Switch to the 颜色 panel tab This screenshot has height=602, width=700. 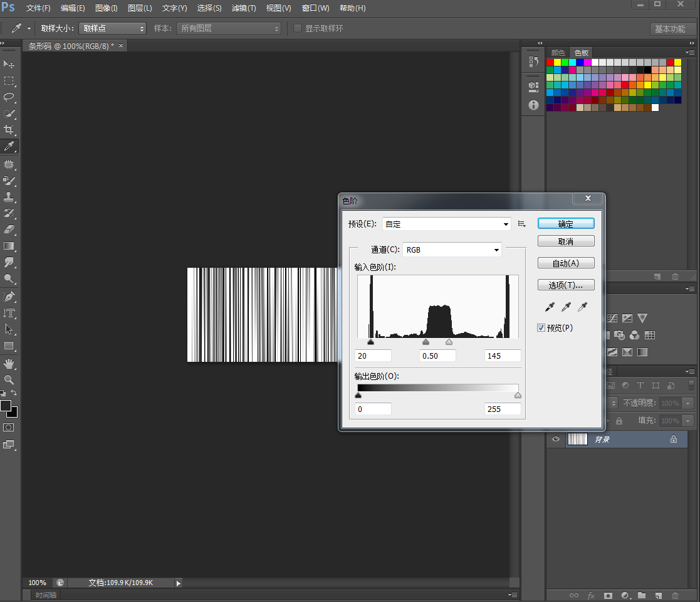[x=558, y=53]
